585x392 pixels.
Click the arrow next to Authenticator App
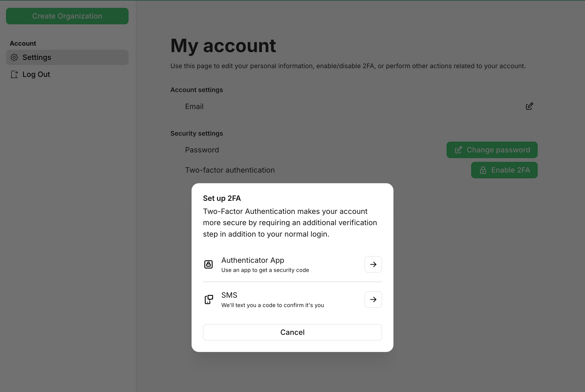[373, 264]
